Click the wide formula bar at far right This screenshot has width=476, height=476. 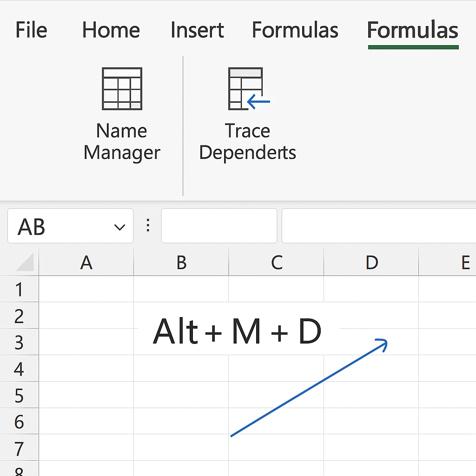tap(378, 226)
